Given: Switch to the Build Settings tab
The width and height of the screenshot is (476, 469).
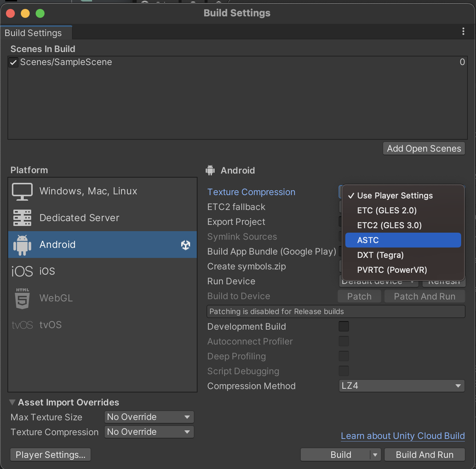Looking at the screenshot, I should (x=36, y=33).
